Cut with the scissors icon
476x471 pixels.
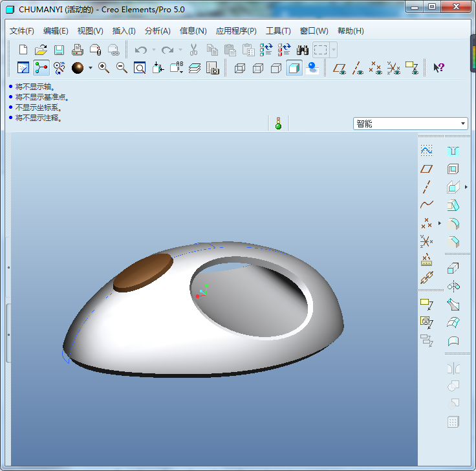(193, 50)
